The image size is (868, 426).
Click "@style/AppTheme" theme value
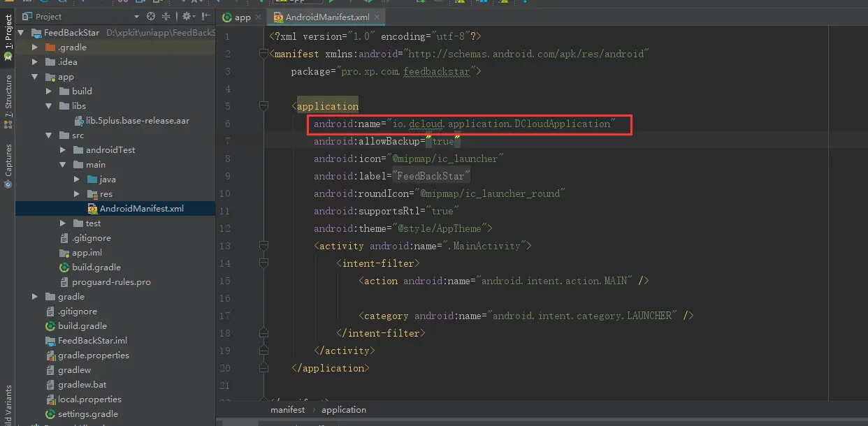tap(440, 228)
